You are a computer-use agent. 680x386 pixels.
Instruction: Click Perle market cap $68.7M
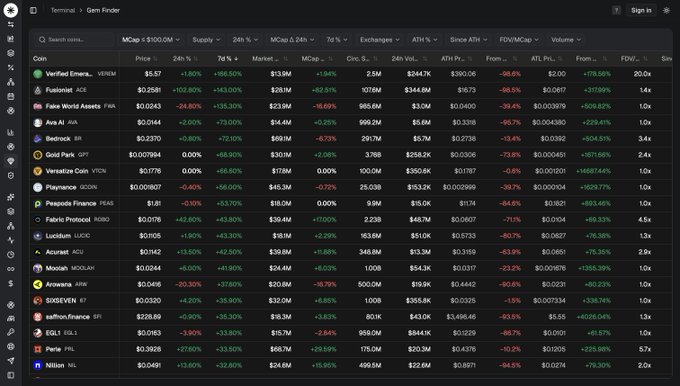280,349
